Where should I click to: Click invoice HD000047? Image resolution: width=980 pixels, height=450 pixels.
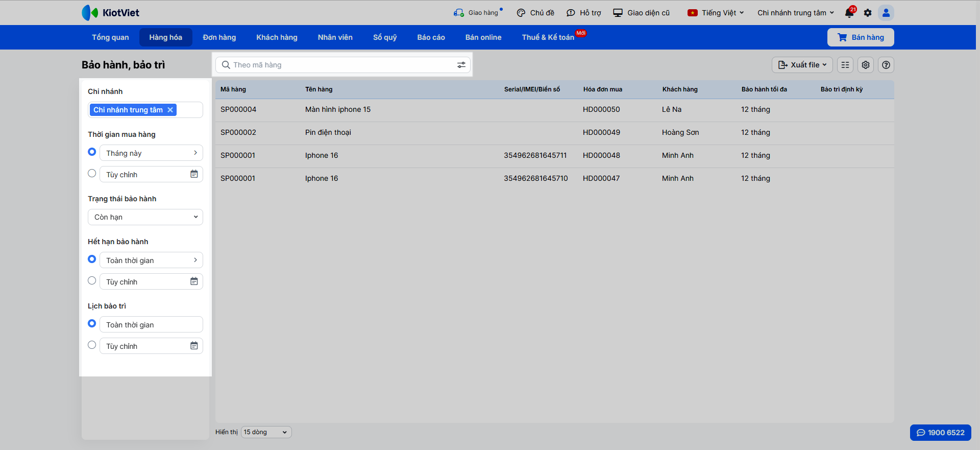(x=601, y=178)
